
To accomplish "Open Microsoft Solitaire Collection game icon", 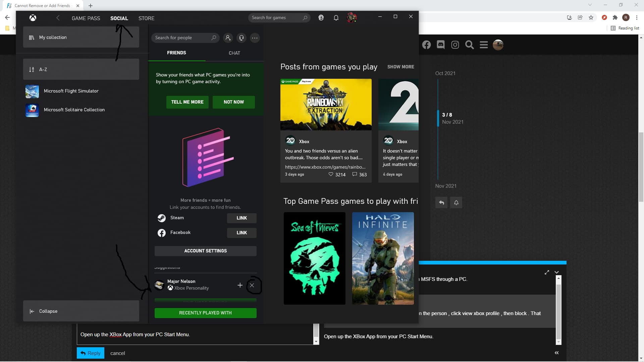I will [32, 110].
